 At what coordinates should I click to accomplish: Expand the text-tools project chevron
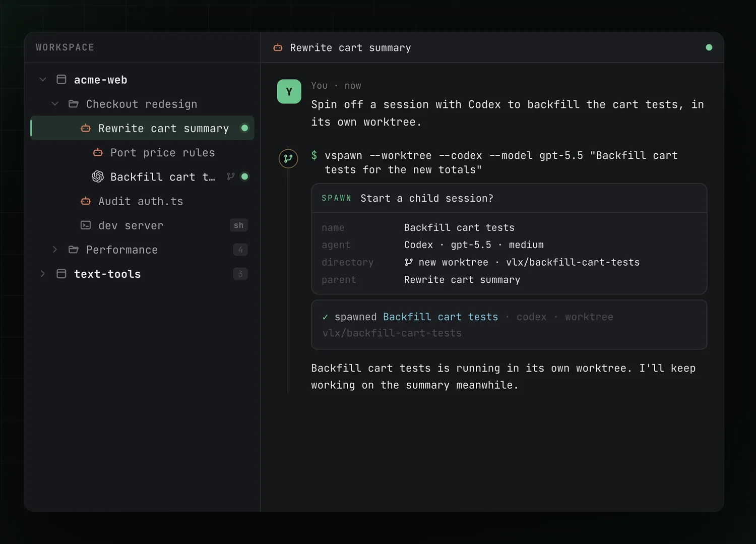click(43, 274)
